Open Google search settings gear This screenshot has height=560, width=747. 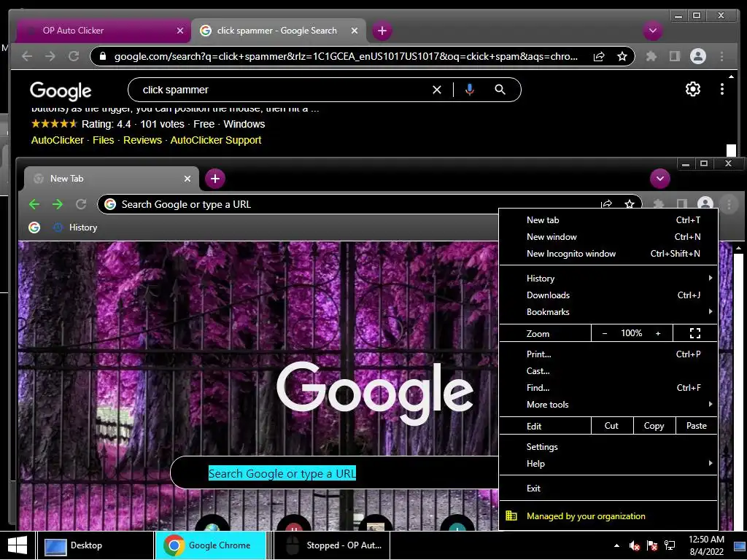tap(693, 89)
